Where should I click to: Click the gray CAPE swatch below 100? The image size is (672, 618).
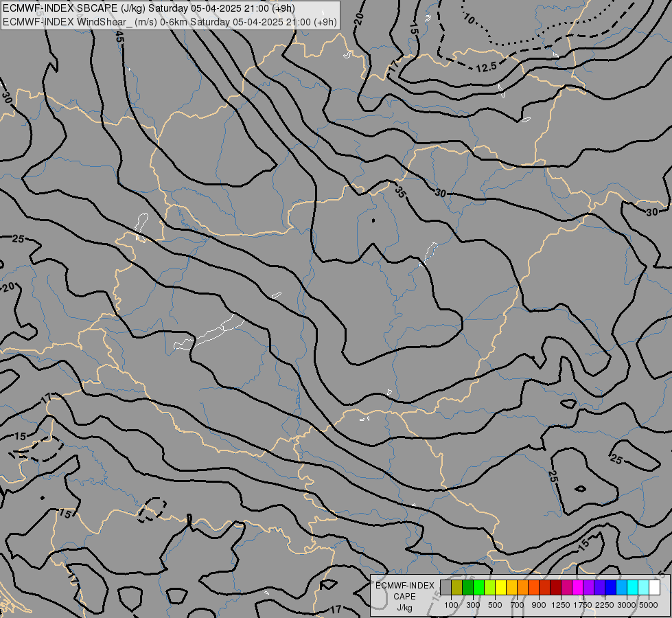445,587
